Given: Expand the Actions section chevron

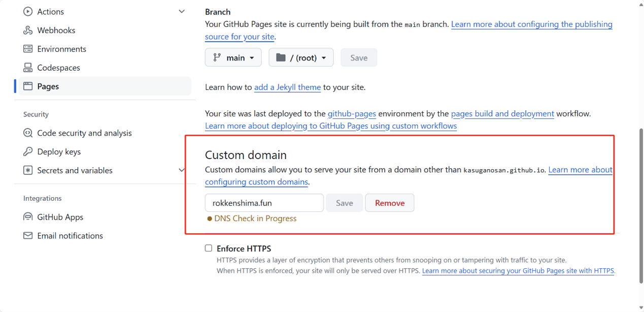Looking at the screenshot, I should (x=182, y=11).
